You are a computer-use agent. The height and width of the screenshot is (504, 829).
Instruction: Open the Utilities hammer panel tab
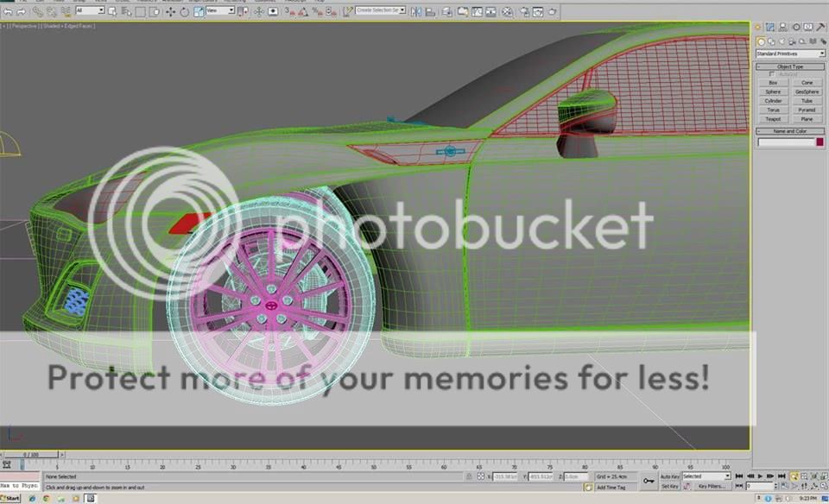click(x=820, y=28)
